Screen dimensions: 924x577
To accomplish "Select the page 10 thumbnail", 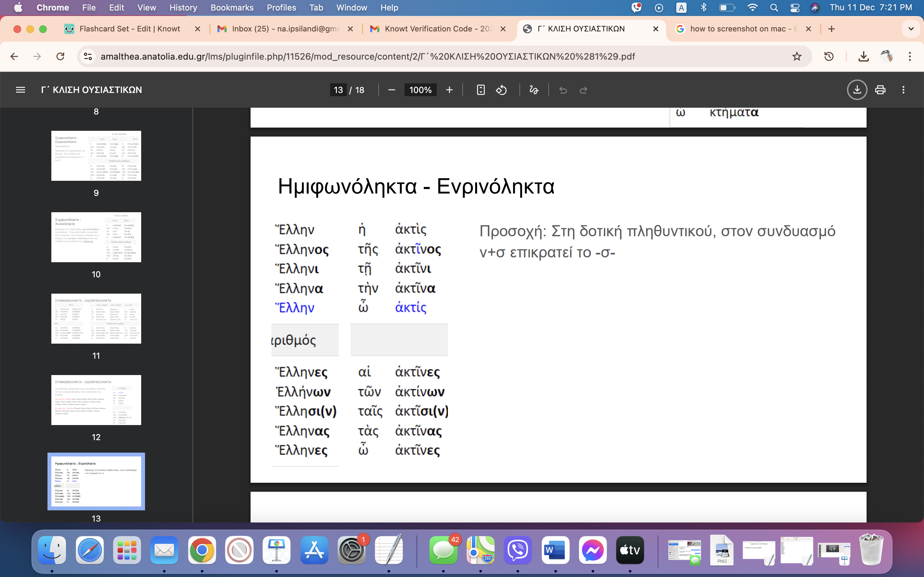I will (96, 237).
